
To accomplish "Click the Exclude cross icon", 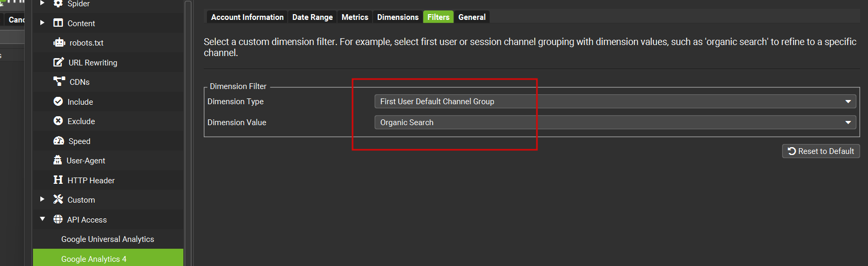I will (58, 121).
